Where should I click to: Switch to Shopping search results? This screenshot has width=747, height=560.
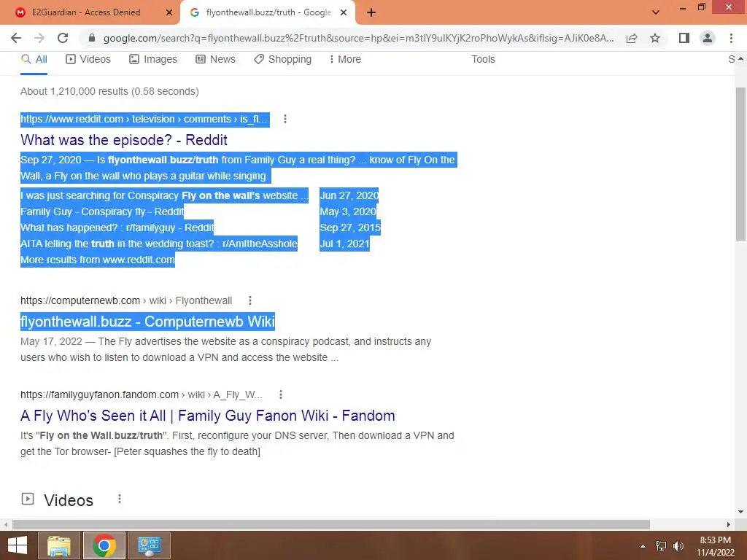282,59
